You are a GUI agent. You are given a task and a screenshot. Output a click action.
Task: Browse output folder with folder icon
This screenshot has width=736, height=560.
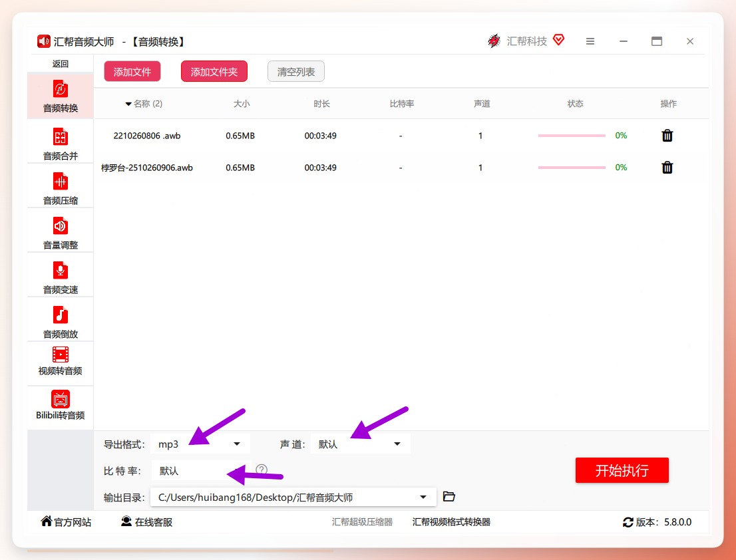tap(449, 496)
